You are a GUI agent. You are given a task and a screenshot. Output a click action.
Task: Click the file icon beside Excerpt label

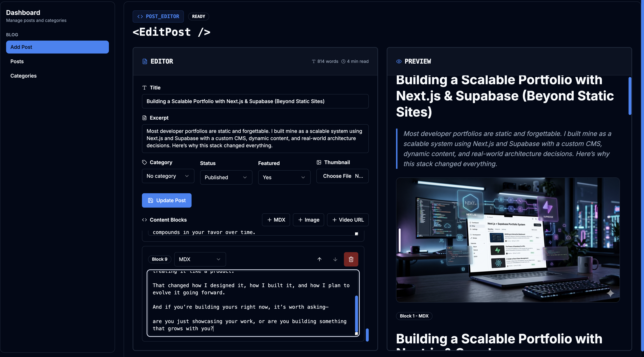coord(144,118)
